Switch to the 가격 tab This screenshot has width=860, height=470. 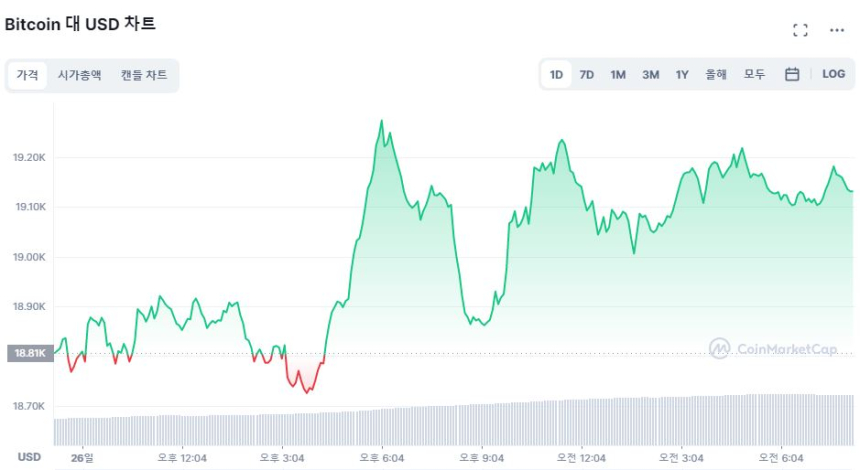[x=27, y=75]
